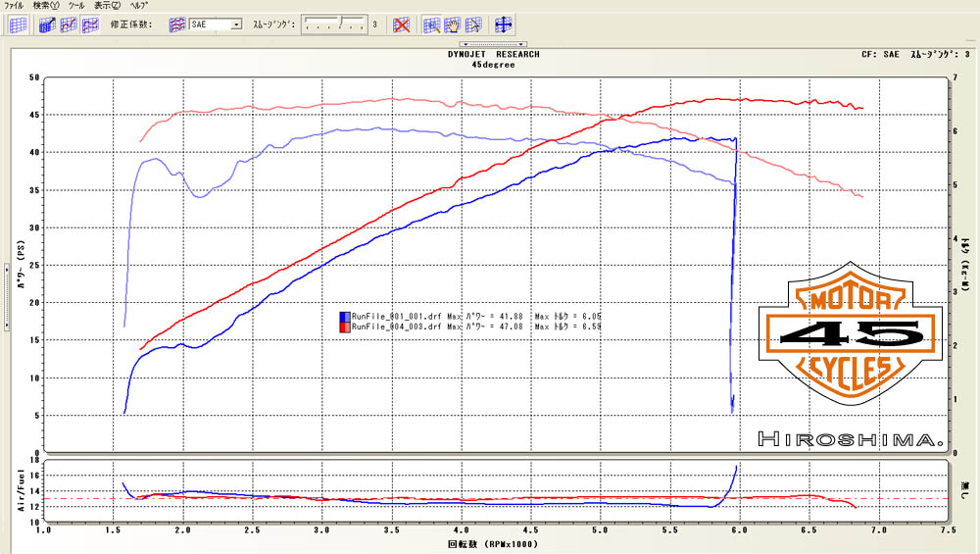980x554 pixels.
Task: Click the multi-run graph comparison icon
Action: 89,25
